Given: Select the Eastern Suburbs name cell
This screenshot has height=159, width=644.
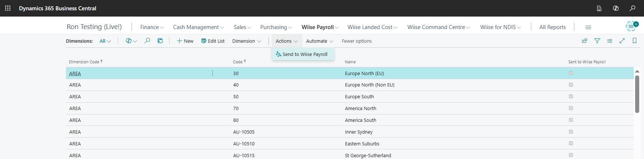Looking at the screenshot, I should (x=362, y=144).
